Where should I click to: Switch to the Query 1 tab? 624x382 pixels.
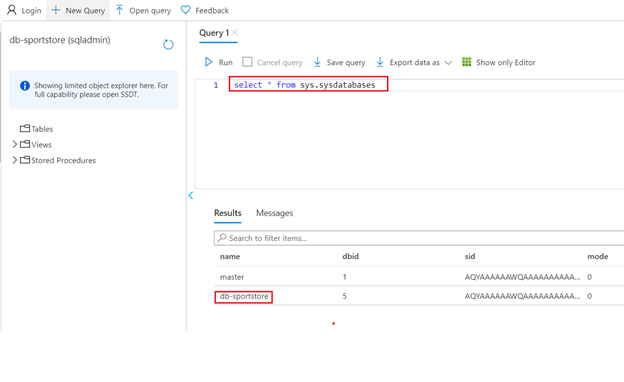click(x=214, y=33)
